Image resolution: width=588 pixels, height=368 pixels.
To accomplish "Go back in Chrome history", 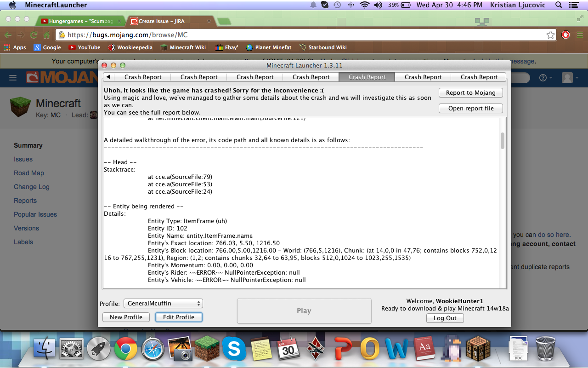I will coord(8,35).
